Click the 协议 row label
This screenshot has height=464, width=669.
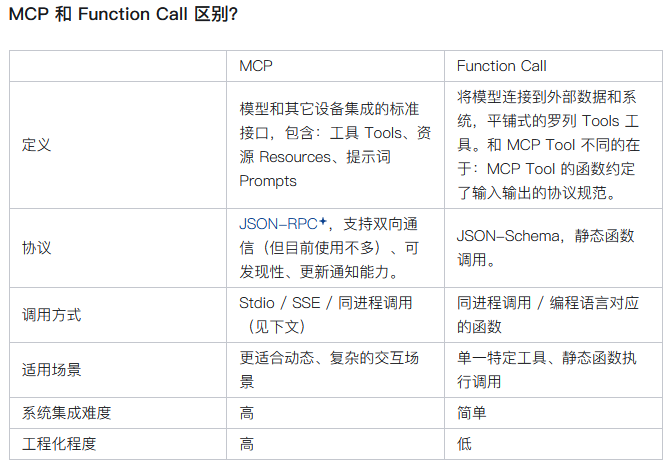(36, 248)
